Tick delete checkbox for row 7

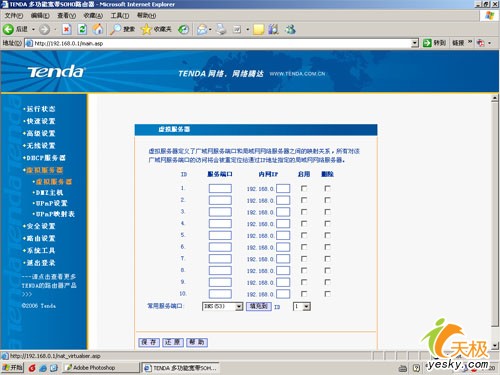(x=327, y=259)
